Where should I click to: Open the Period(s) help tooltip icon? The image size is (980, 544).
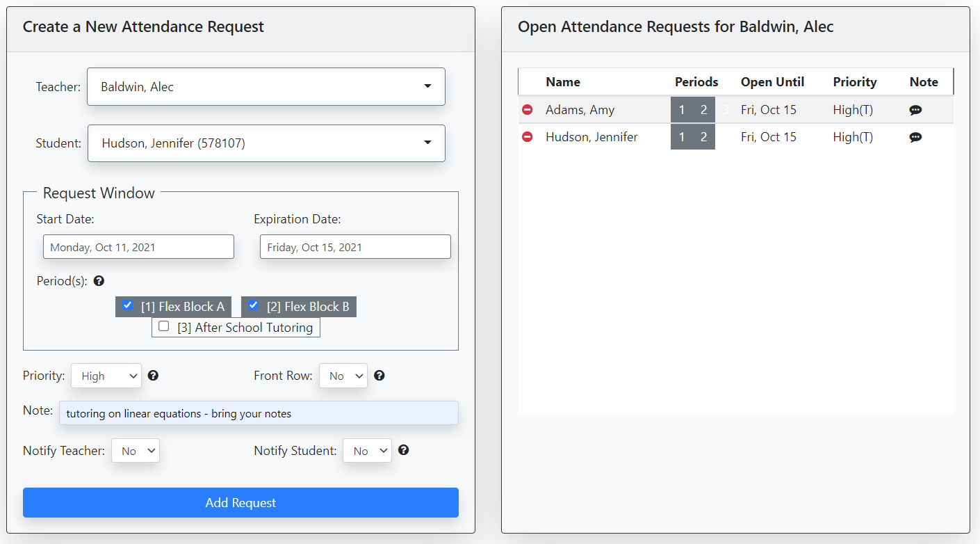click(x=99, y=280)
